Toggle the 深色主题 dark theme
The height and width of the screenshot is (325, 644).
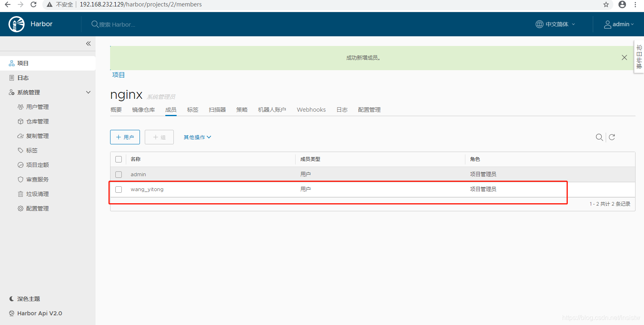point(25,299)
